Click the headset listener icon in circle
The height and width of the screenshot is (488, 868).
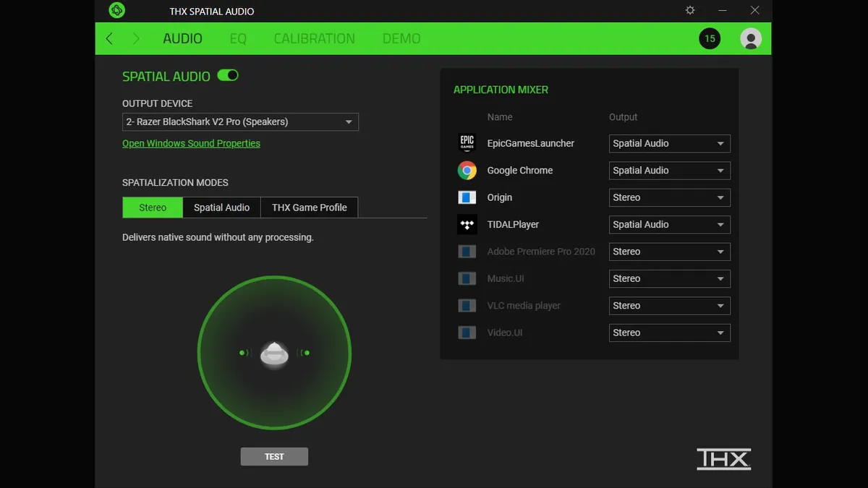274,354
